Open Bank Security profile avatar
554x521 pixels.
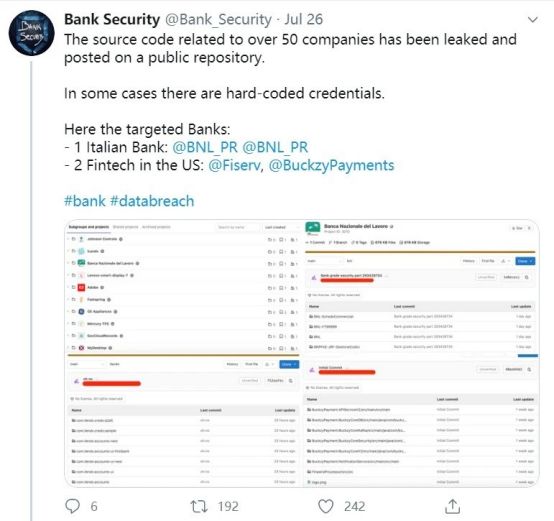pos(32,33)
